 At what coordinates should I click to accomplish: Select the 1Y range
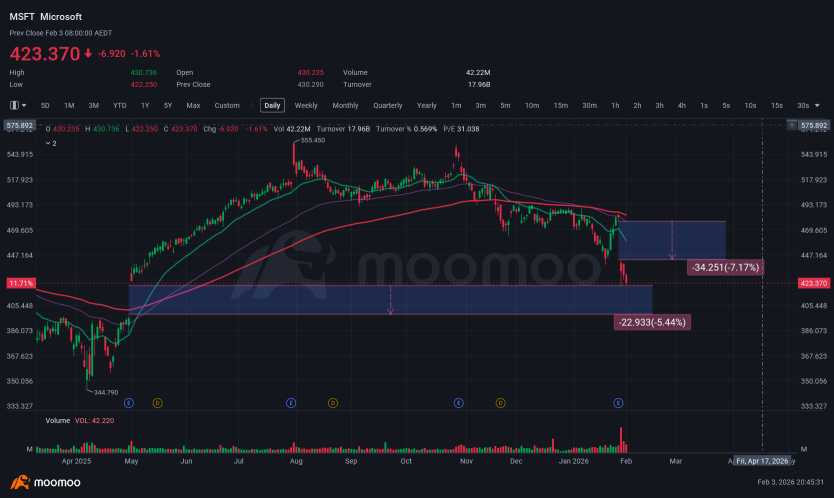click(x=145, y=105)
